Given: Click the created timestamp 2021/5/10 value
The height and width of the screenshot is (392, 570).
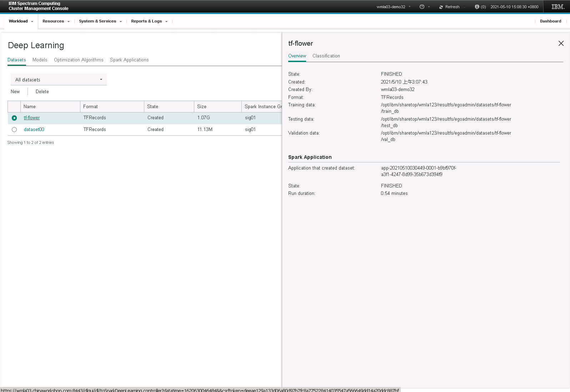Looking at the screenshot, I should tap(404, 82).
